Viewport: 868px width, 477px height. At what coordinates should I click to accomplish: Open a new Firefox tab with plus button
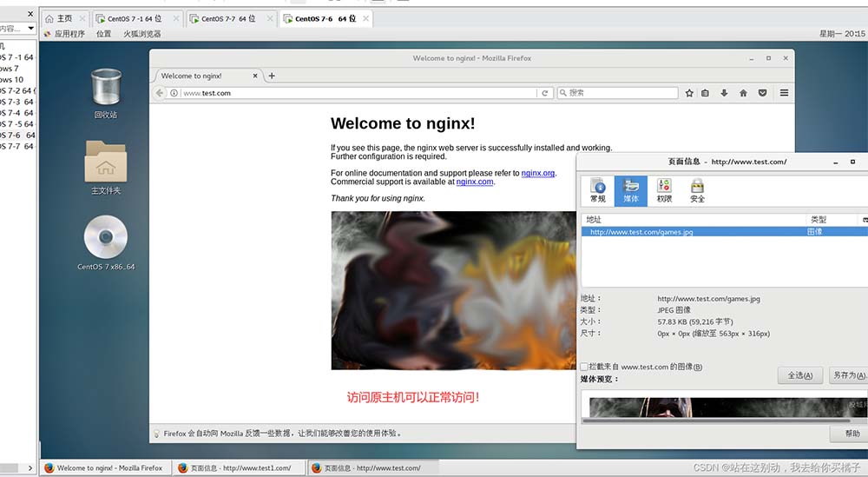tap(272, 76)
